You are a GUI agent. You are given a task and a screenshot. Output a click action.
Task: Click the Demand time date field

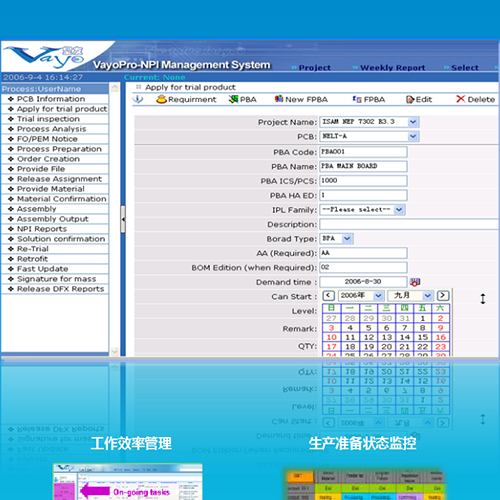pos(363,282)
